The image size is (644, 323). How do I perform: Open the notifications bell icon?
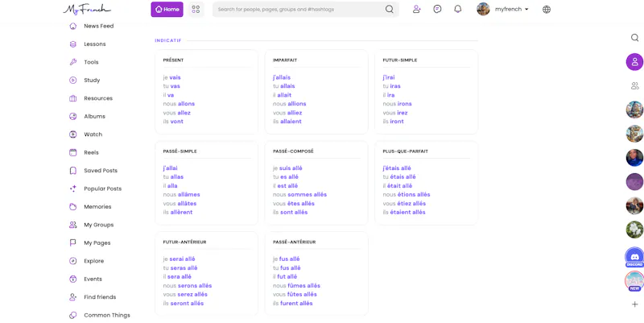pos(457,9)
